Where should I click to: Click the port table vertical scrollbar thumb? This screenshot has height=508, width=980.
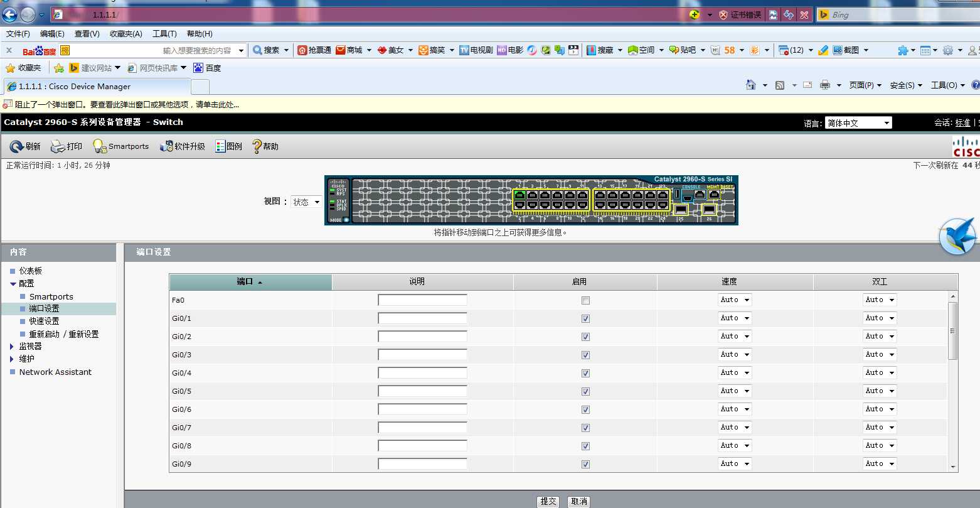(952, 331)
